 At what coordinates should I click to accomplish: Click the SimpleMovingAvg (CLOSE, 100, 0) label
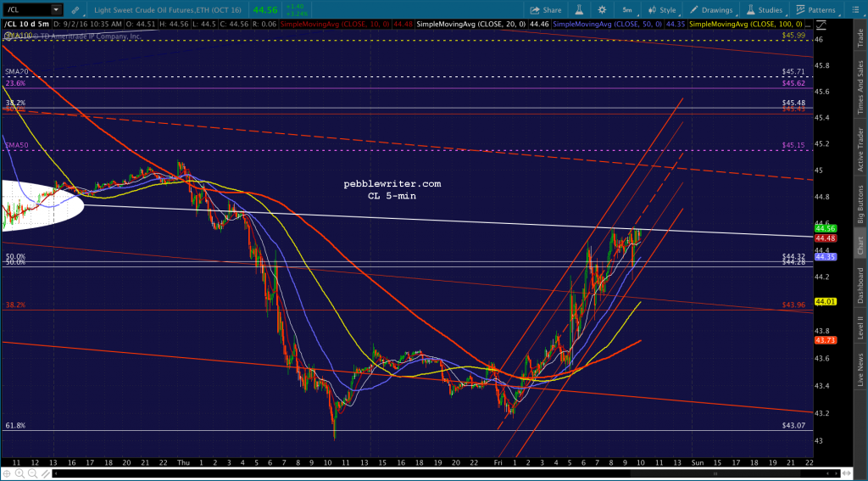[x=747, y=25]
